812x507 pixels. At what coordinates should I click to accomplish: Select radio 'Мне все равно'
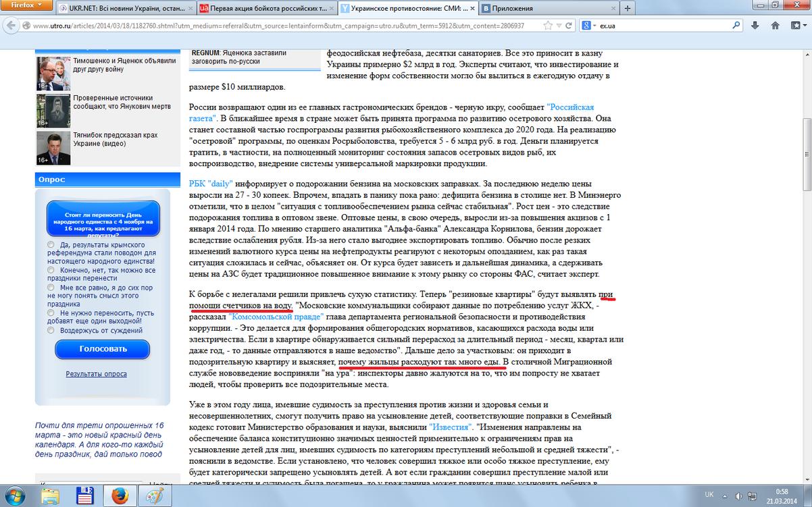click(51, 287)
